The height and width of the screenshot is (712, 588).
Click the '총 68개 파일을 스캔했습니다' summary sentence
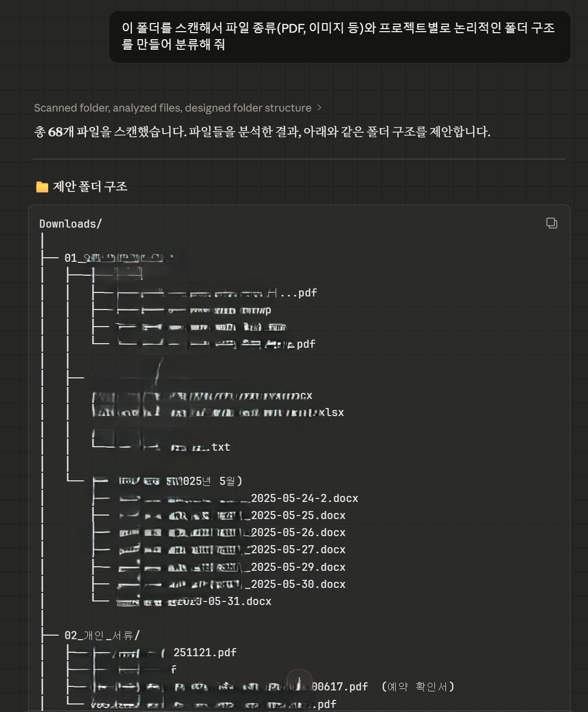[x=261, y=132]
